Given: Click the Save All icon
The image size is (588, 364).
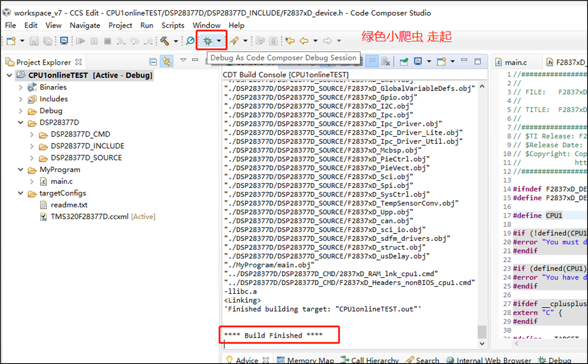Looking at the screenshot, I should tap(47, 41).
